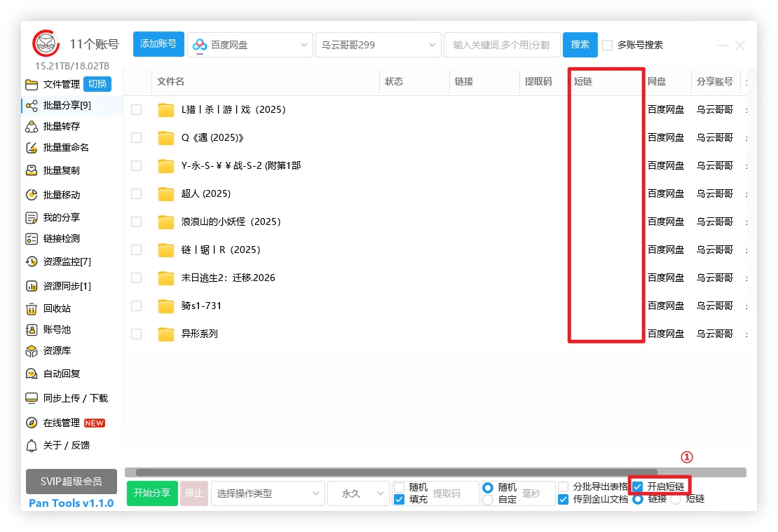The height and width of the screenshot is (532, 778).
Task: Click the horizontal scrollbar below the file list
Action: (x=396, y=472)
